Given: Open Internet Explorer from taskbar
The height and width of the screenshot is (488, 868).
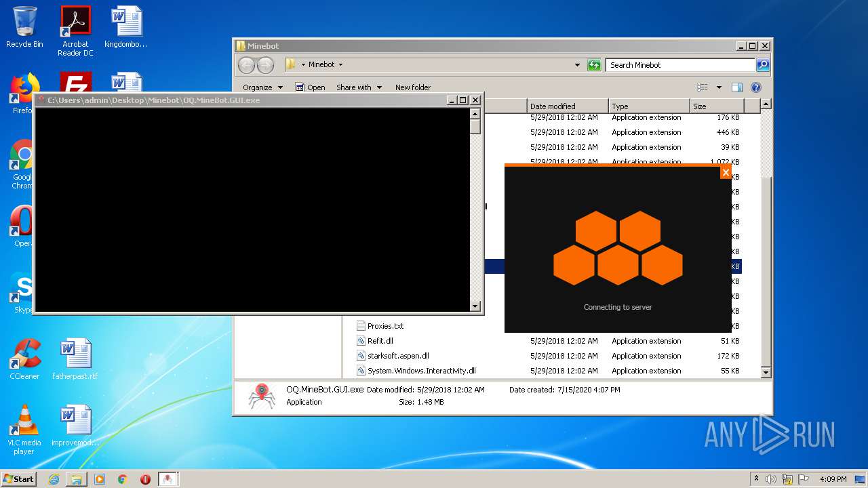Looking at the screenshot, I should tap(54, 479).
